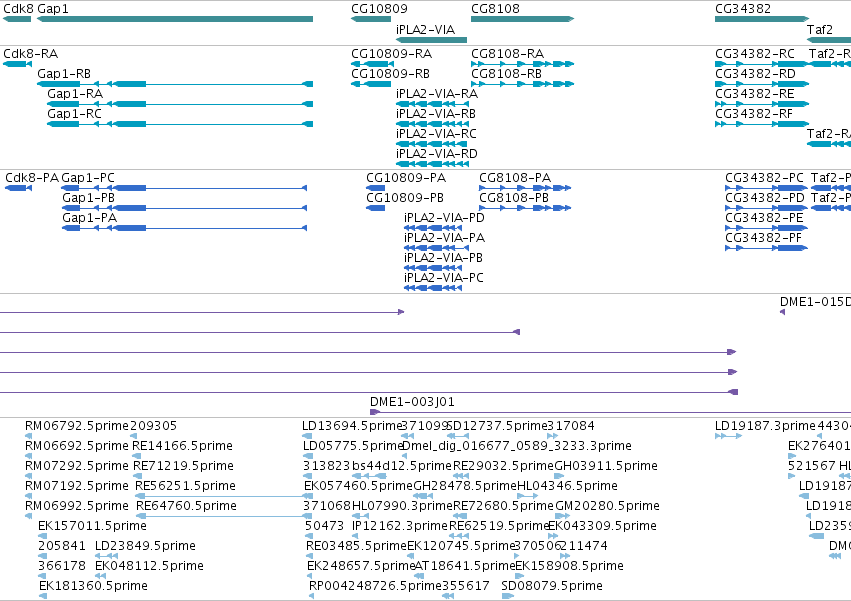Viewport: 851px width, 601px height.
Task: Click protein CG10809-PB
Action: (405, 198)
